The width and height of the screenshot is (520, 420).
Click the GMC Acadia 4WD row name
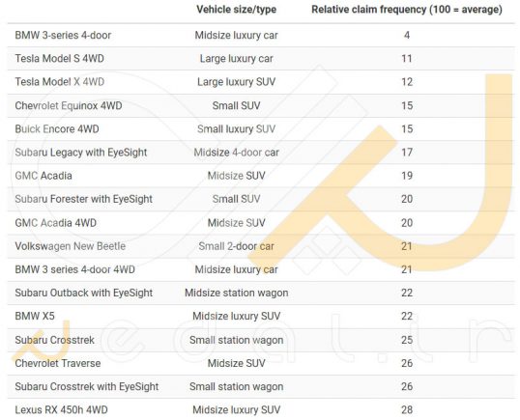(x=56, y=223)
